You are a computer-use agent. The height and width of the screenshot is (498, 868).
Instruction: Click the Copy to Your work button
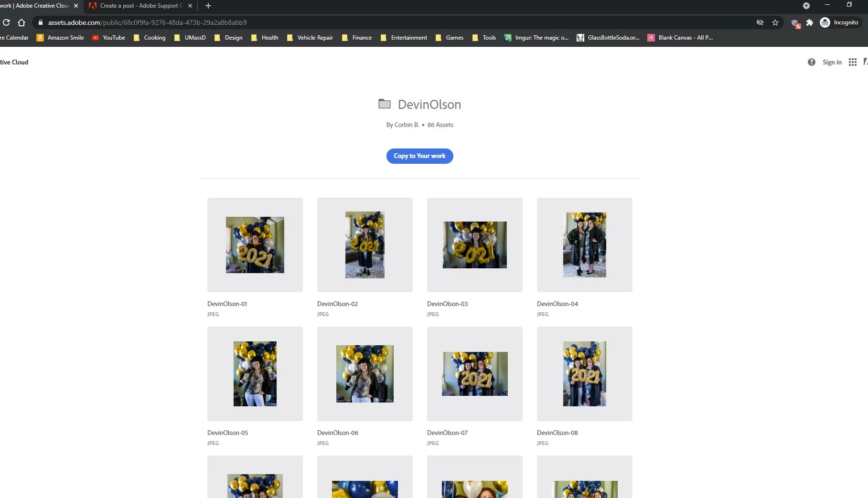point(419,156)
